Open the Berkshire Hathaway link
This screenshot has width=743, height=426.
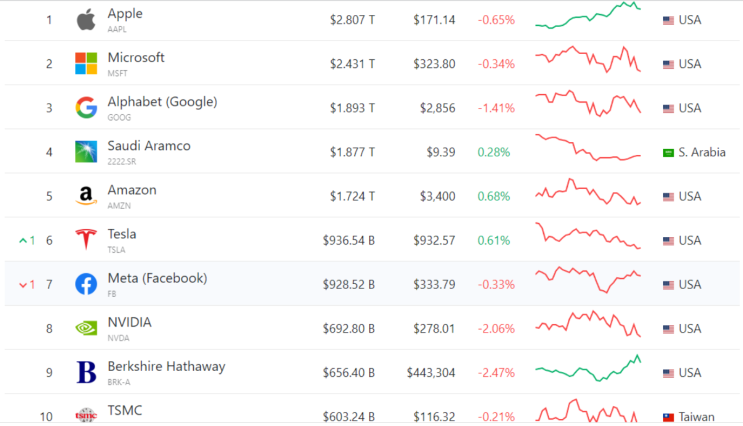tap(166, 366)
